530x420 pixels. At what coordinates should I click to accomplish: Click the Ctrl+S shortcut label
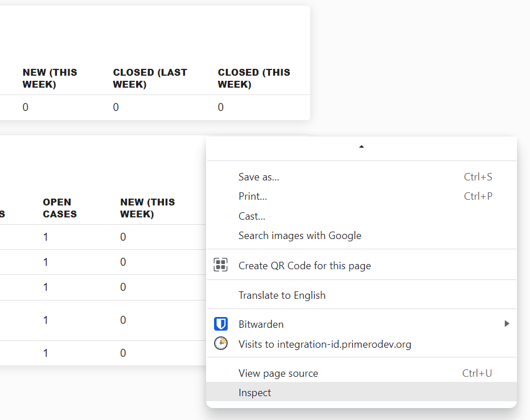(478, 177)
